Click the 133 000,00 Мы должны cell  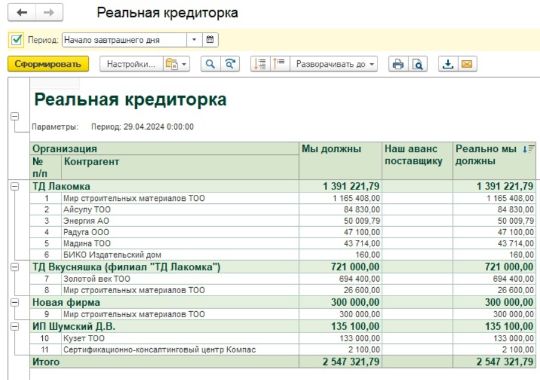(x=340, y=338)
